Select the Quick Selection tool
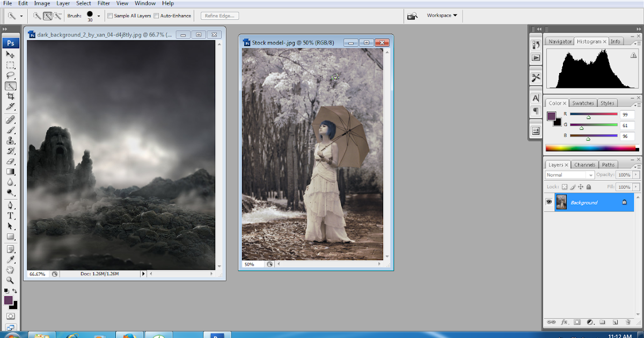 (11, 85)
